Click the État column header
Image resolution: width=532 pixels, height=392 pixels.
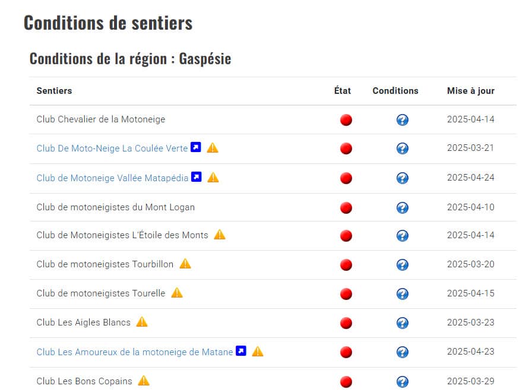(x=342, y=91)
